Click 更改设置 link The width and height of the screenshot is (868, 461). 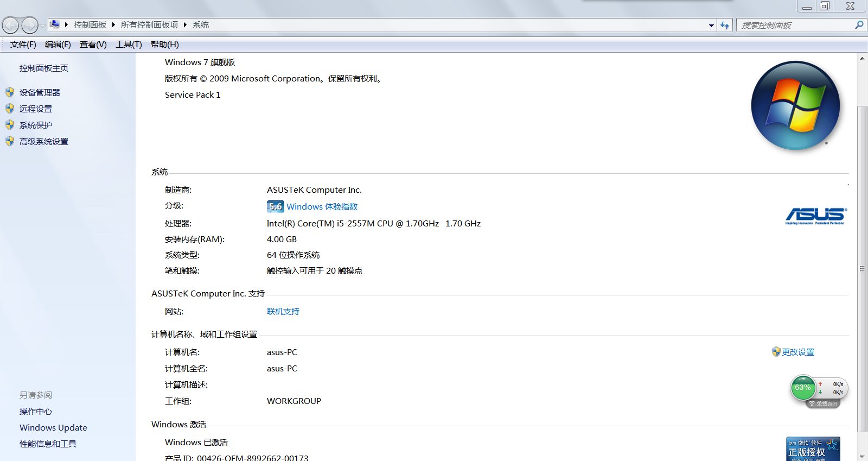[798, 352]
